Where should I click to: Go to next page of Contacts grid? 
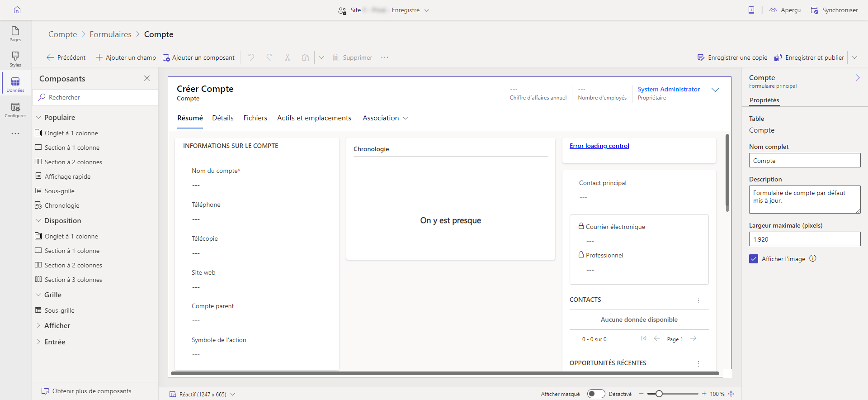coord(693,338)
